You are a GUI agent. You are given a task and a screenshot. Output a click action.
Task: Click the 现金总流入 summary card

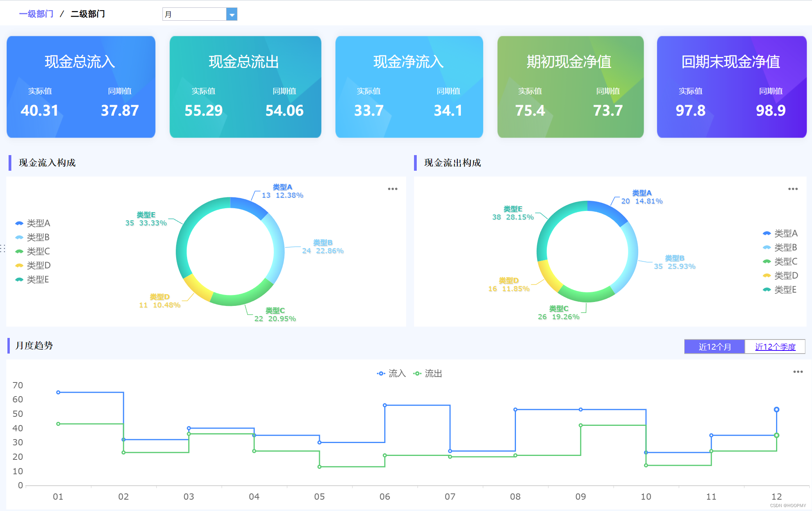tap(81, 87)
